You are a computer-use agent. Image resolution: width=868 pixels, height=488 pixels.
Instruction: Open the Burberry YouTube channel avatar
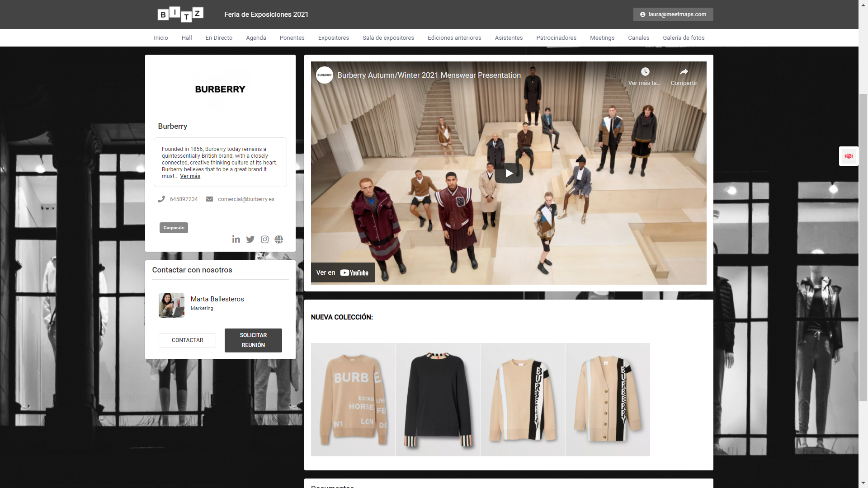point(324,75)
